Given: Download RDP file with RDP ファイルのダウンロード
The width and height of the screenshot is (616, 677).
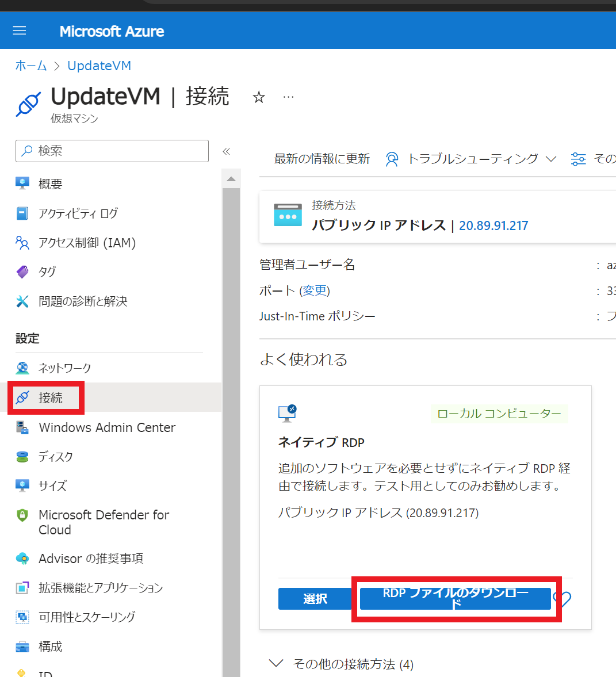Looking at the screenshot, I should 456,599.
